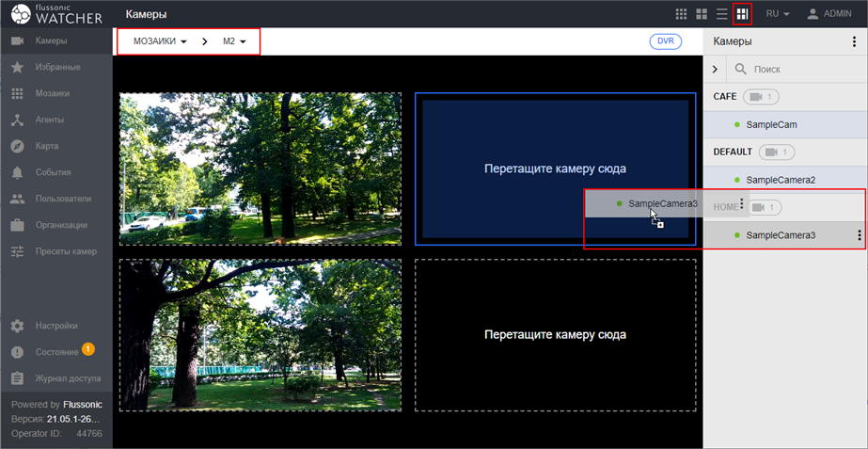
Task: Select SampleCamera2 in the camera list
Action: pos(780,179)
